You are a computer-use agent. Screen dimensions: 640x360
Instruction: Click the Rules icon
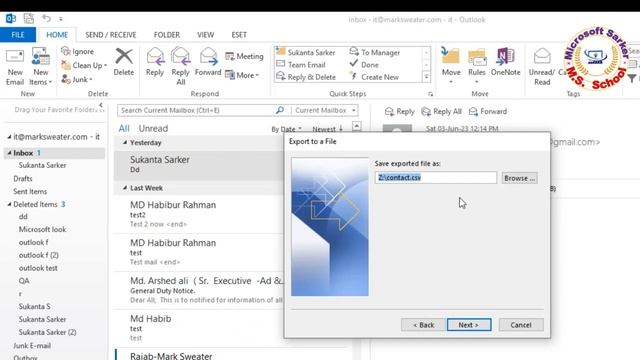[x=477, y=57]
